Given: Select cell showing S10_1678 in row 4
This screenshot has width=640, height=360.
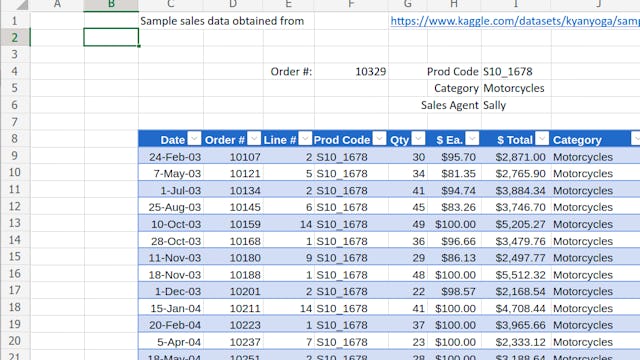Looking at the screenshot, I should click(x=516, y=71).
